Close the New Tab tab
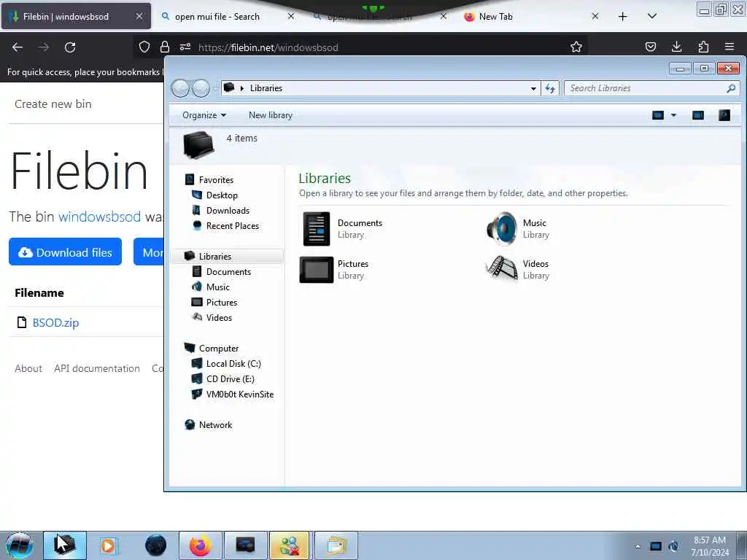Viewport: 747px width, 560px height. point(595,17)
